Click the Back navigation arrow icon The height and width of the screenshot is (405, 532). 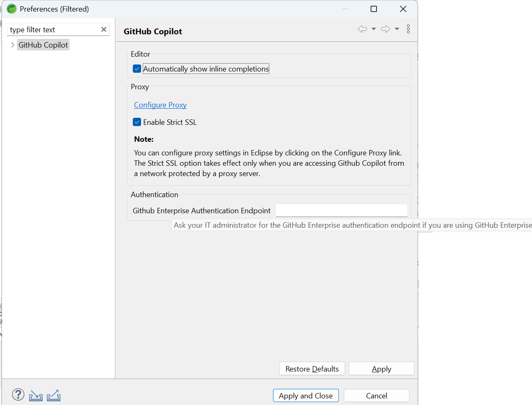pos(362,29)
